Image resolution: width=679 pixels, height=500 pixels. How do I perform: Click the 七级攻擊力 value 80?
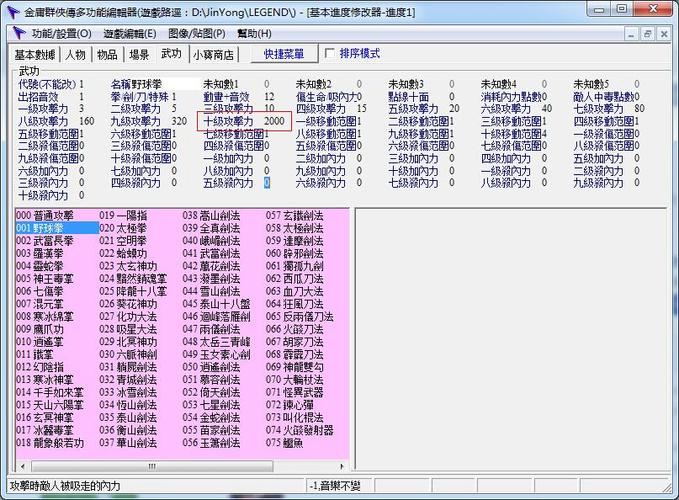click(x=639, y=108)
